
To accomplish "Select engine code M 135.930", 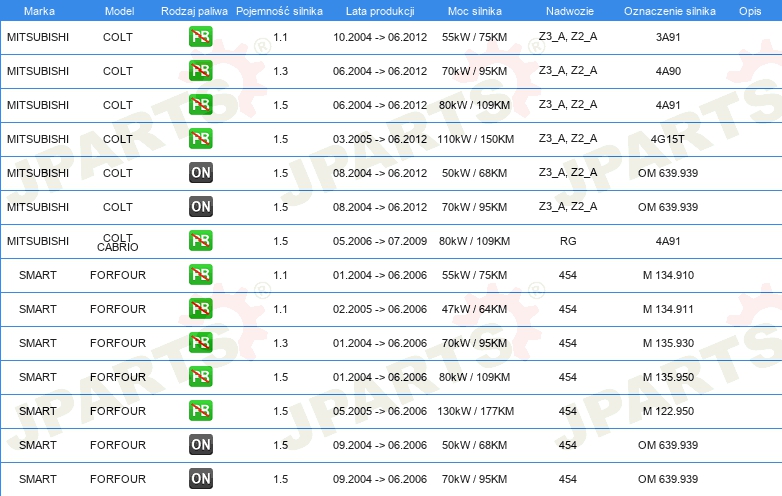I will (668, 343).
